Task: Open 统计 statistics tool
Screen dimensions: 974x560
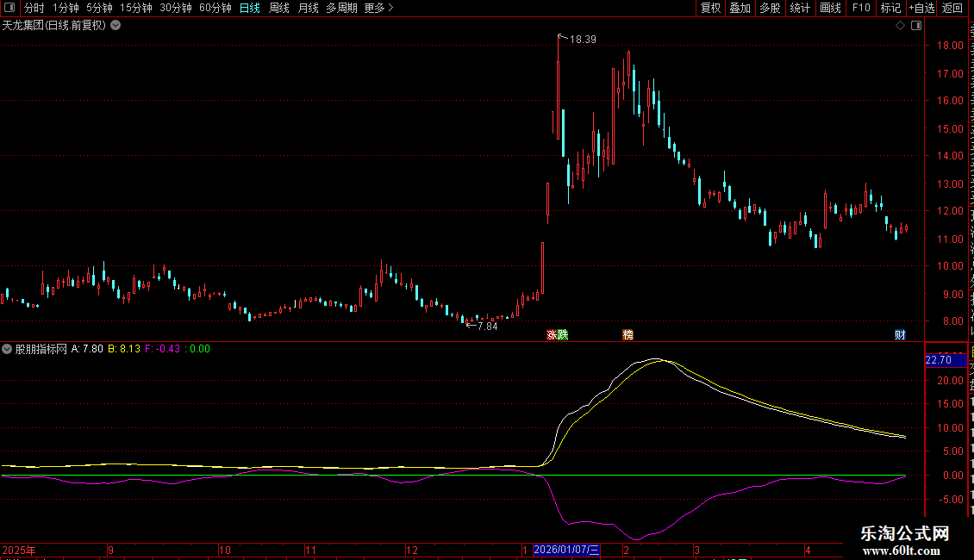Action: pyautogui.click(x=799, y=8)
